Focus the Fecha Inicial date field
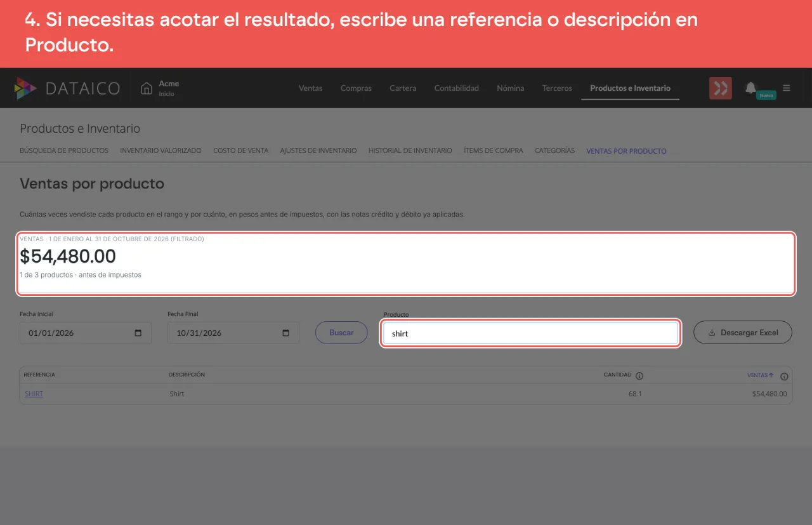 [x=86, y=333]
